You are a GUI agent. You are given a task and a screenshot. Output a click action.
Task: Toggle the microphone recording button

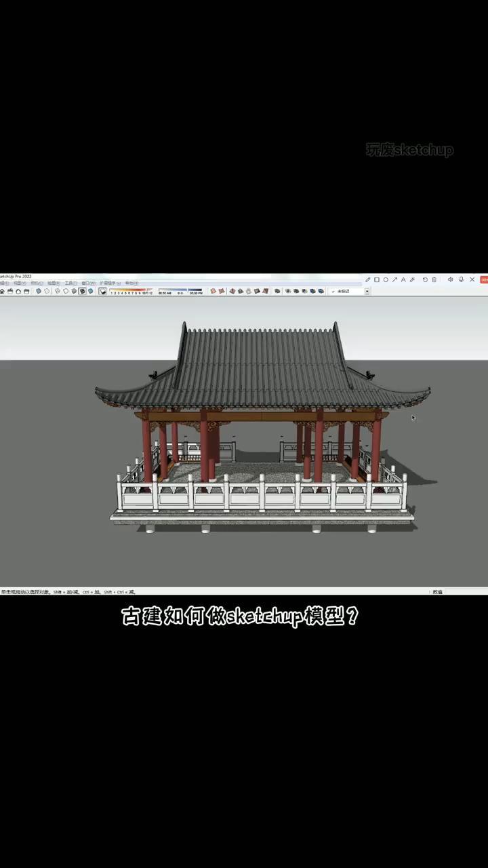[461, 279]
